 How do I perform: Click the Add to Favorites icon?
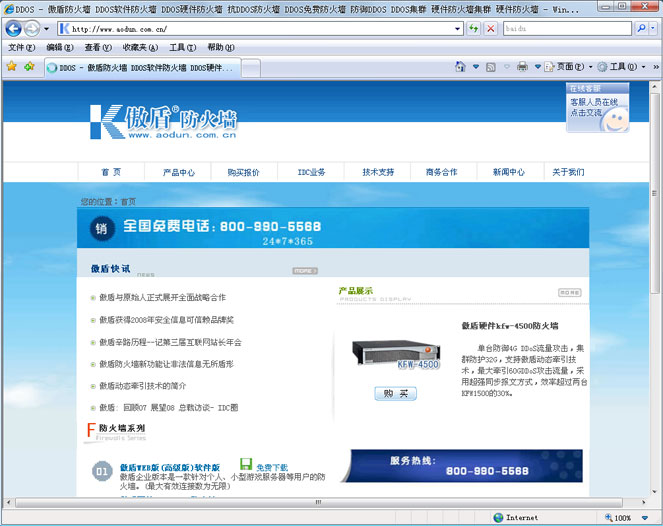click(29, 67)
